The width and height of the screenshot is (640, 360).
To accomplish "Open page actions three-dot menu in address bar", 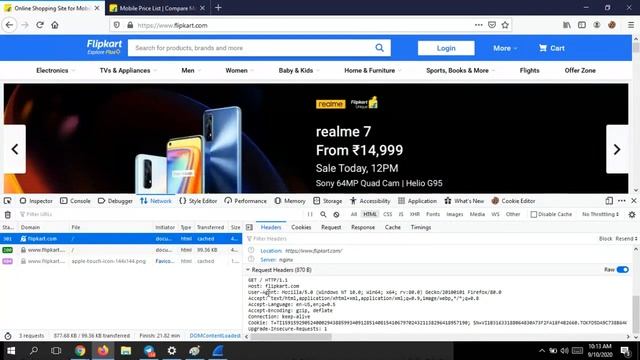I will [x=478, y=25].
